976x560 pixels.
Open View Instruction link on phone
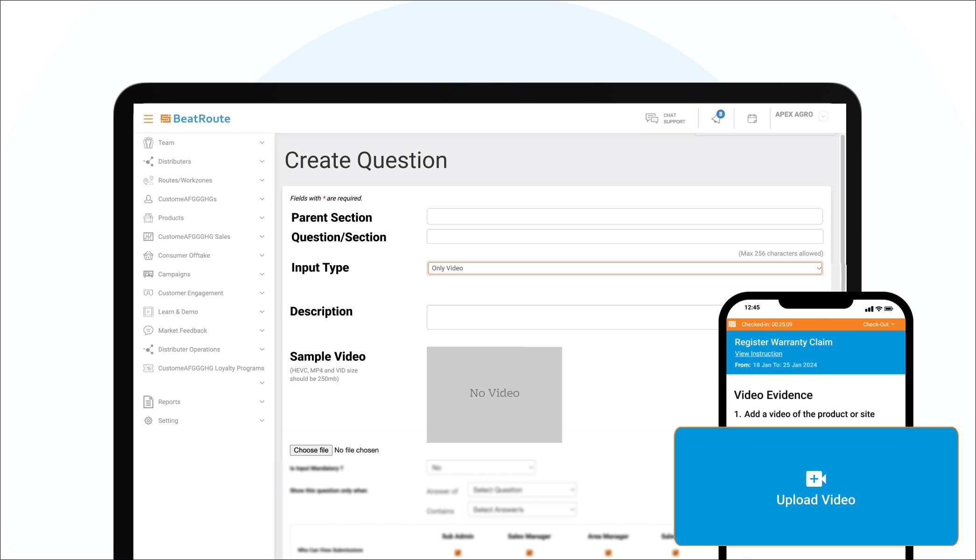click(758, 354)
